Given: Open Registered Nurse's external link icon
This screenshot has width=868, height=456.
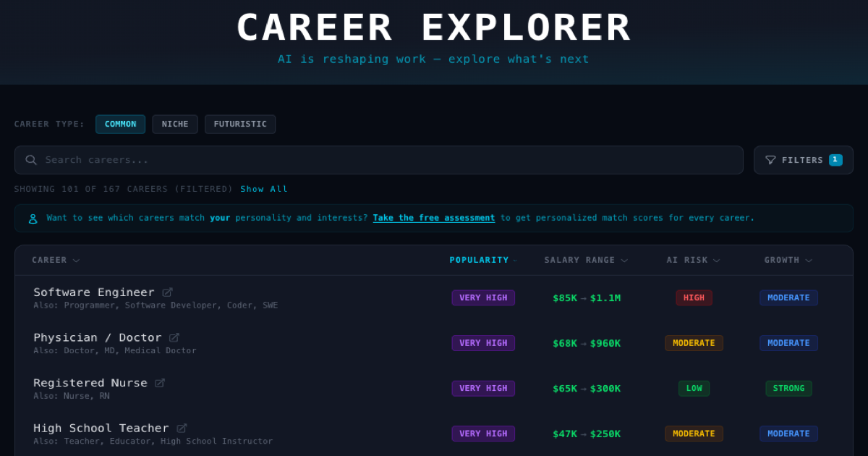Looking at the screenshot, I should coord(160,382).
